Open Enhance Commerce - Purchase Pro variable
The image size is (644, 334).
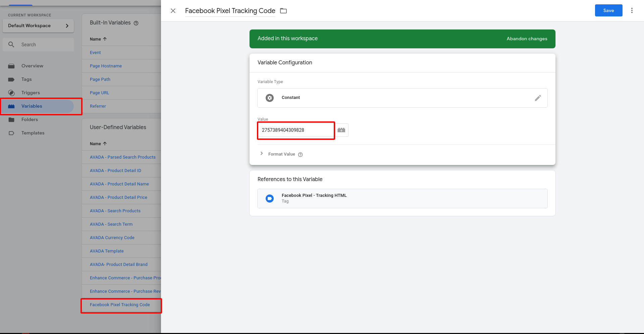tap(125, 278)
